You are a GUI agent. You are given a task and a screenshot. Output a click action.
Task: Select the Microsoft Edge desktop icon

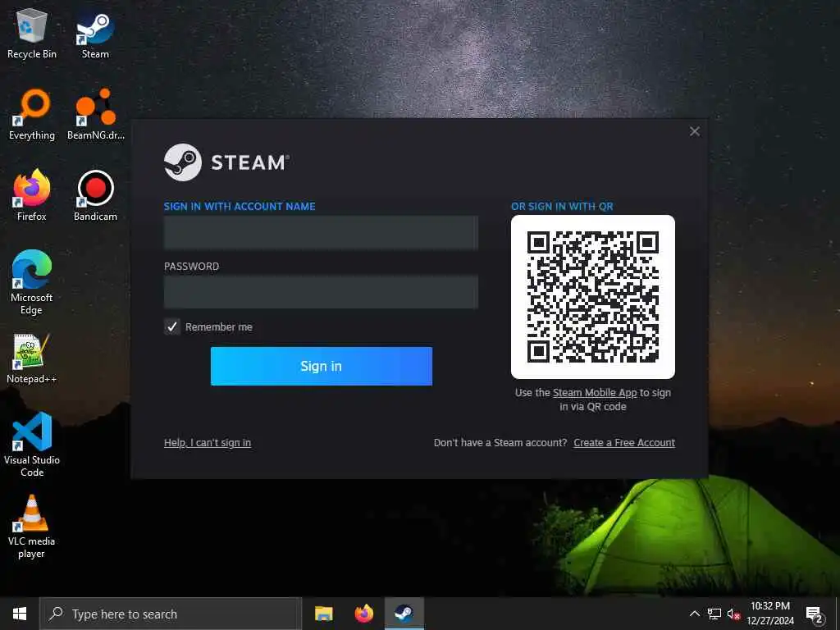click(x=32, y=282)
